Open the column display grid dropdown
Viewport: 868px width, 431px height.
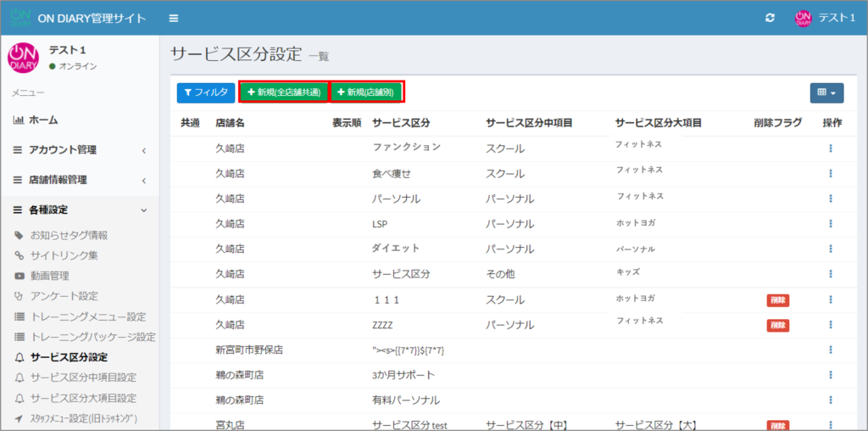pyautogui.click(x=826, y=92)
